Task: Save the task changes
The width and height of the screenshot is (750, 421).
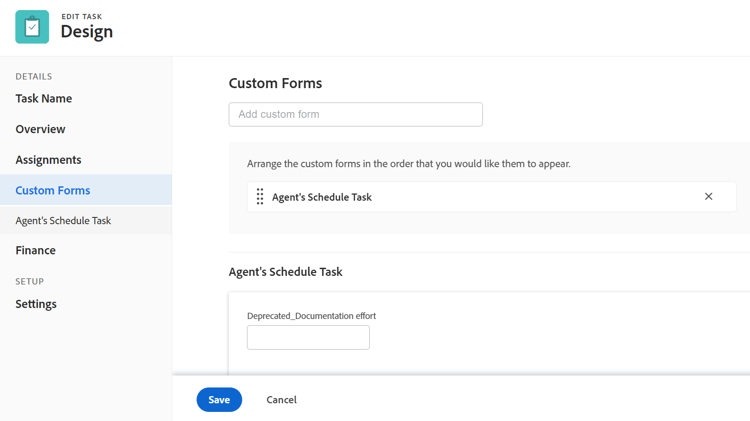Action: (219, 399)
